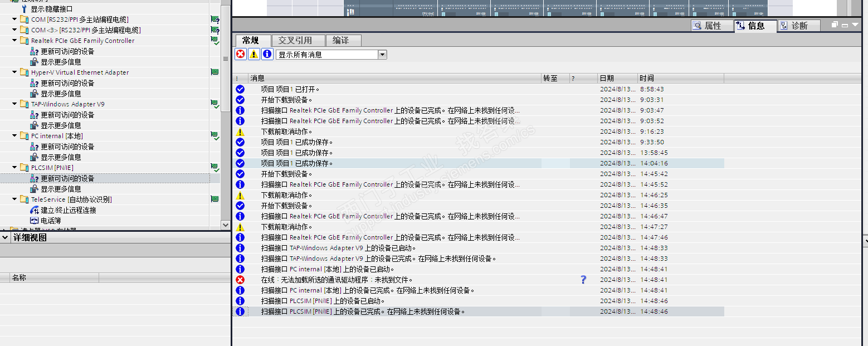This screenshot has height=346, width=868.
Task: Select 更新可访问的设备 under PC internal [本地]
Action: pos(67,147)
